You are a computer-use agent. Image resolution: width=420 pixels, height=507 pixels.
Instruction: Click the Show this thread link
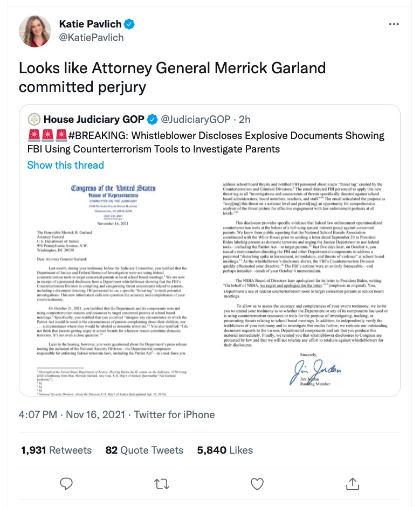click(65, 165)
